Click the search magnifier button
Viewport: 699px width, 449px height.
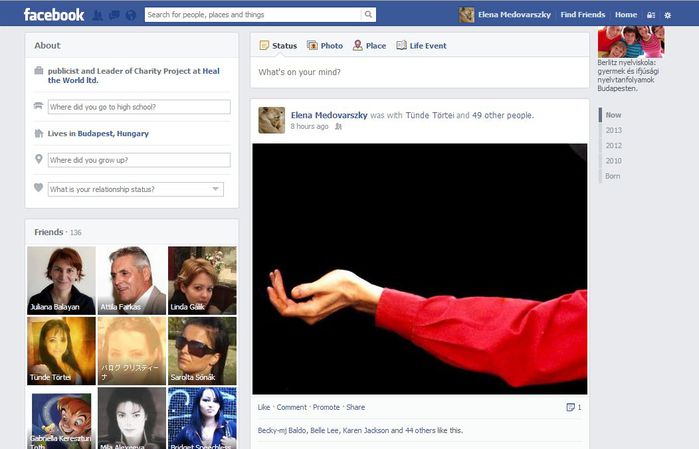tap(368, 15)
